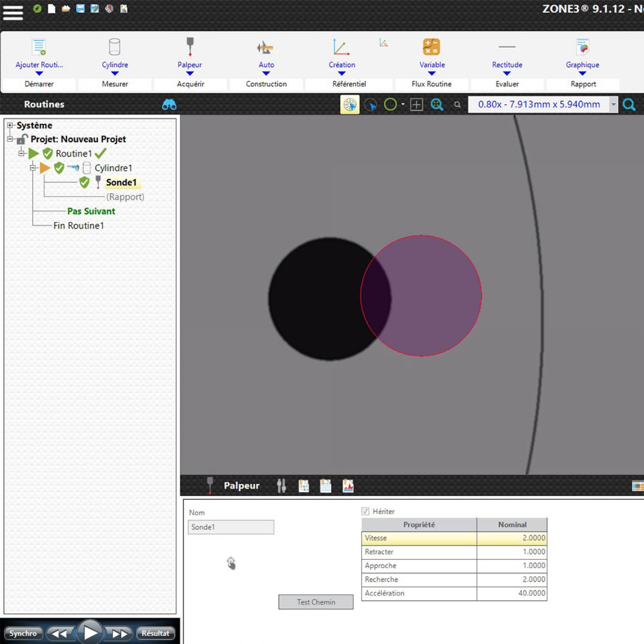Toggle the dark circle pointer tool
The image size is (644, 644).
coord(371,104)
